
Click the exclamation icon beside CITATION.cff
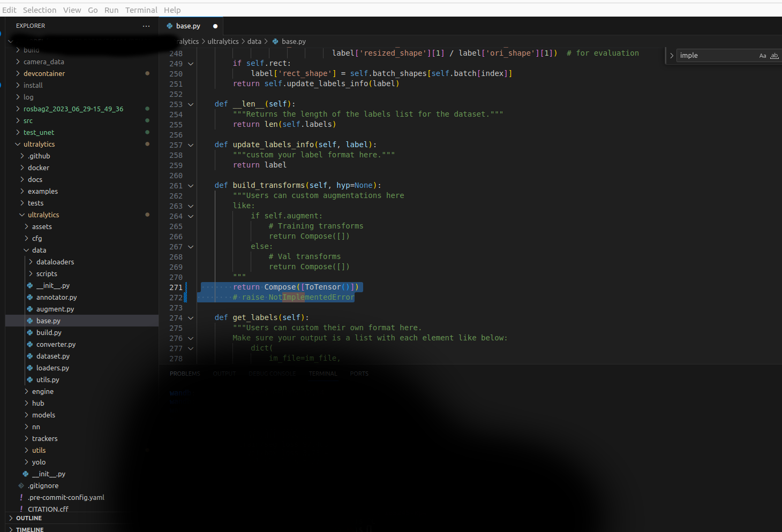click(21, 508)
